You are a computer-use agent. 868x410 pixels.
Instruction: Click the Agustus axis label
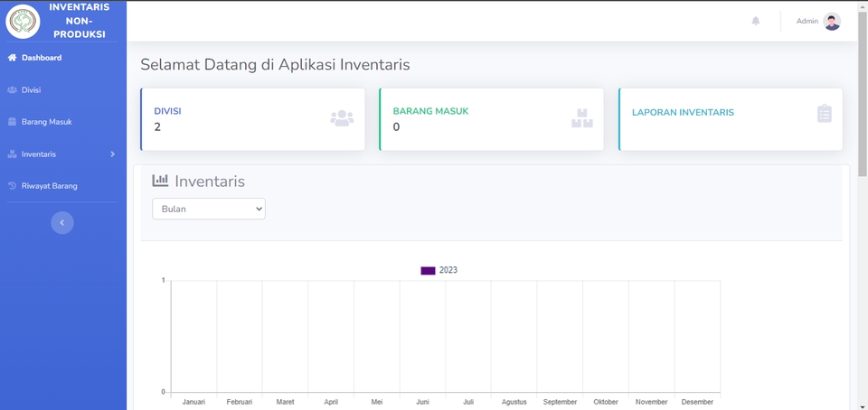pos(514,402)
